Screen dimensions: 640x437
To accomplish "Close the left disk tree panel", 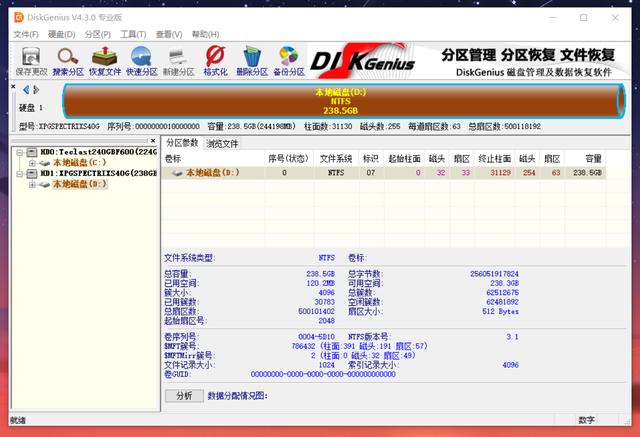I will [153, 141].
